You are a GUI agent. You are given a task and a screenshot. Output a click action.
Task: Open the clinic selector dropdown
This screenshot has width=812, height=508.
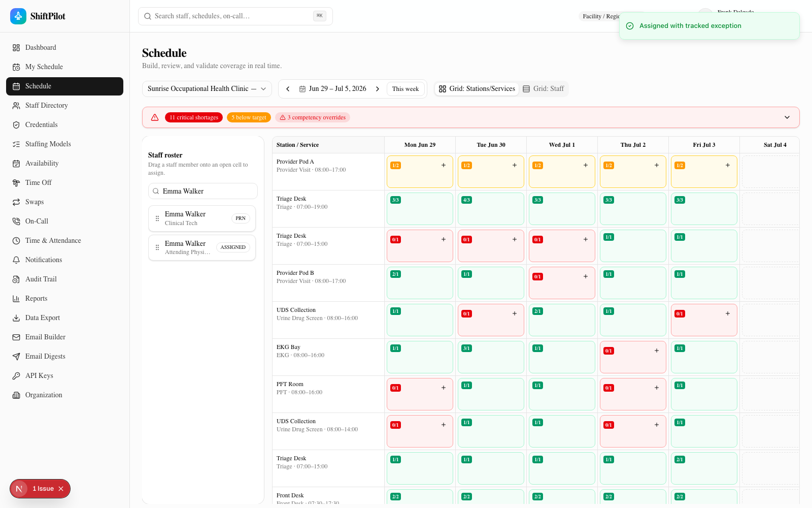(207, 89)
